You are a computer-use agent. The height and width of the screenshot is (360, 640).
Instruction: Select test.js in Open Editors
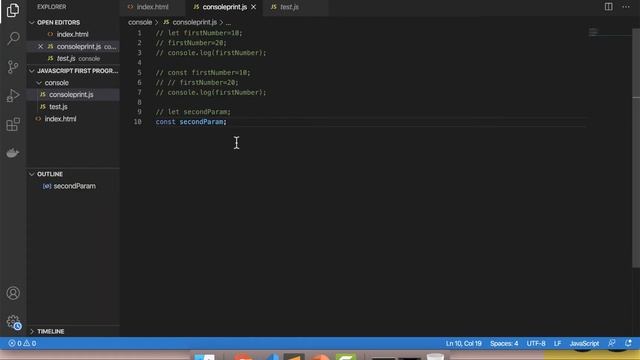pos(73,58)
